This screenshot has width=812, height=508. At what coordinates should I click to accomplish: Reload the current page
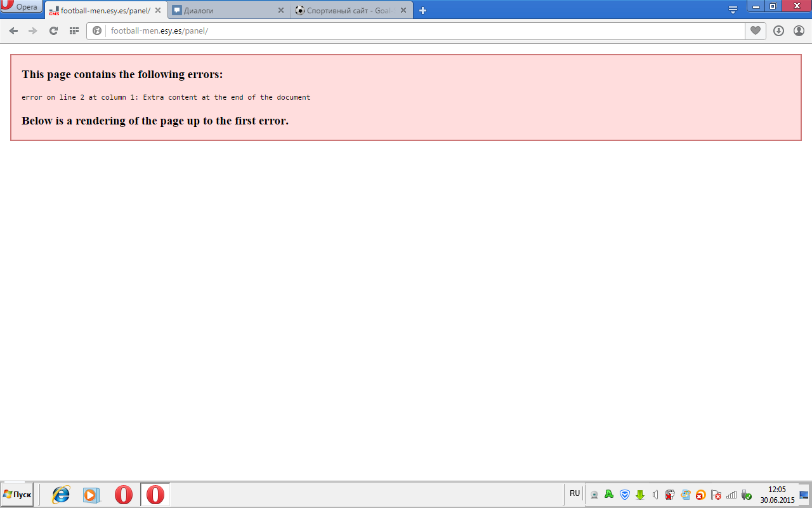(x=53, y=30)
